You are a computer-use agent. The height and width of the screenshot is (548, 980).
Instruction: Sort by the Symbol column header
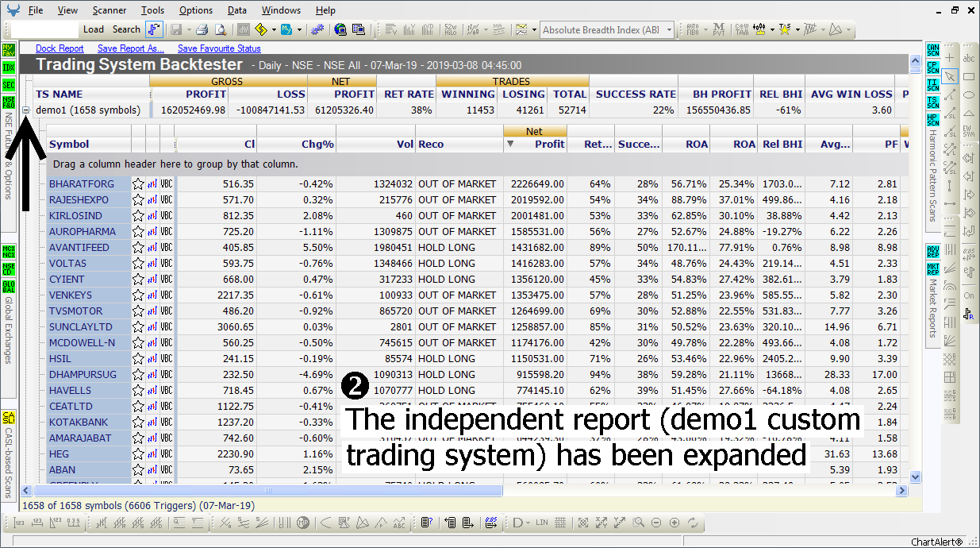(89, 145)
